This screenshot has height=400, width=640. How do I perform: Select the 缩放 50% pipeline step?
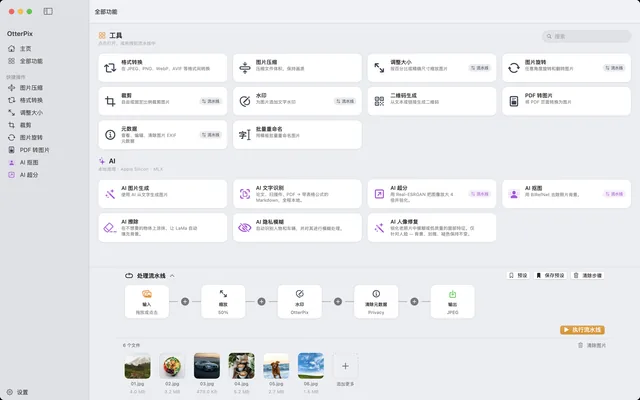pos(223,302)
